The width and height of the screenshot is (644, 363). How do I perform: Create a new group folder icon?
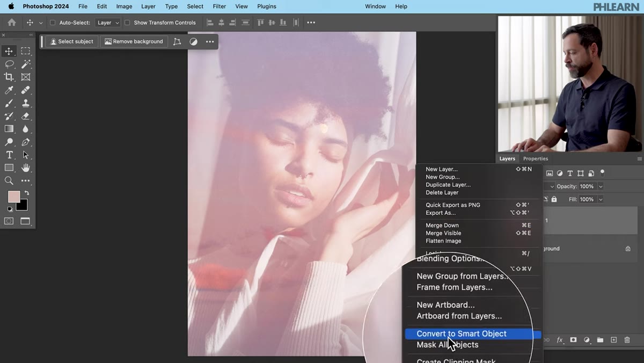(x=600, y=340)
